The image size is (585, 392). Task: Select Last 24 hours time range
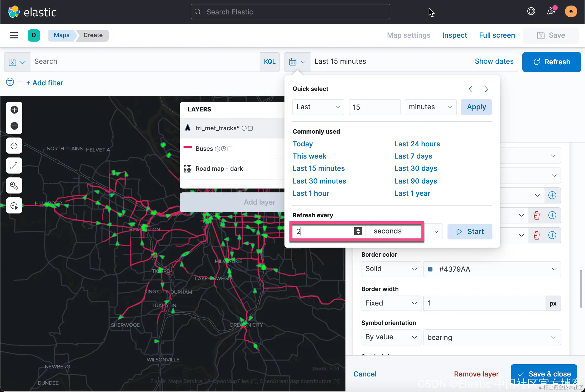click(x=417, y=144)
